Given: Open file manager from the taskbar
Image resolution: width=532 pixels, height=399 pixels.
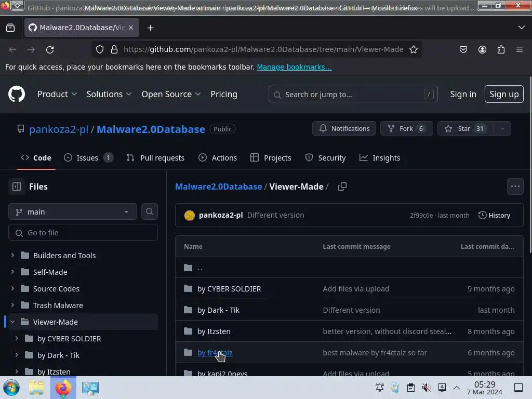Looking at the screenshot, I should point(36,388).
